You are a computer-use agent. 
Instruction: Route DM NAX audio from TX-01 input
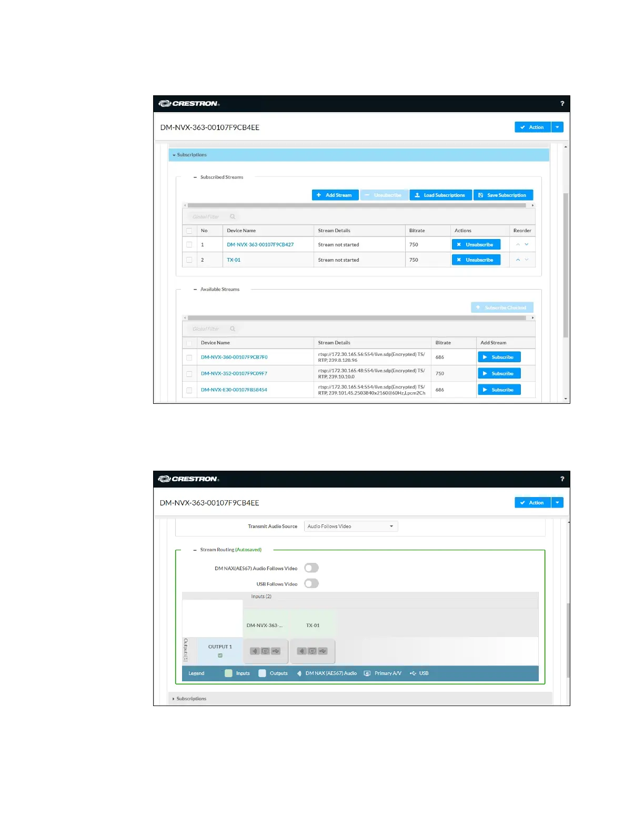pyautogui.click(x=301, y=651)
